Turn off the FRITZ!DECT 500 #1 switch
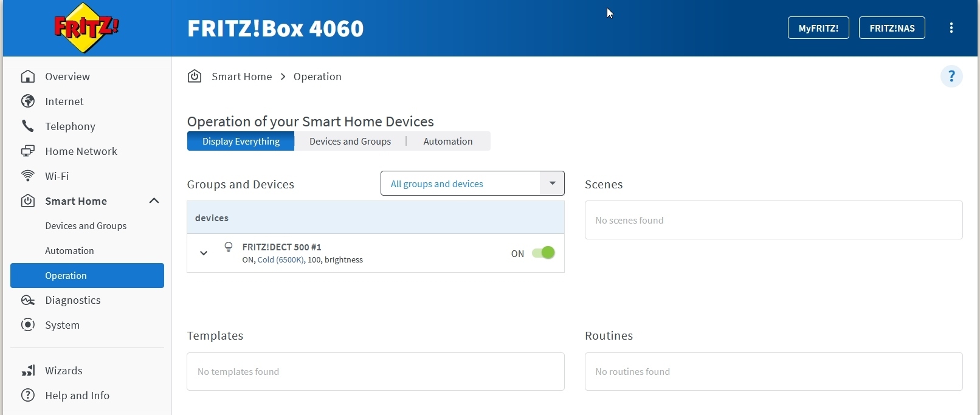This screenshot has height=415, width=980. click(x=543, y=253)
